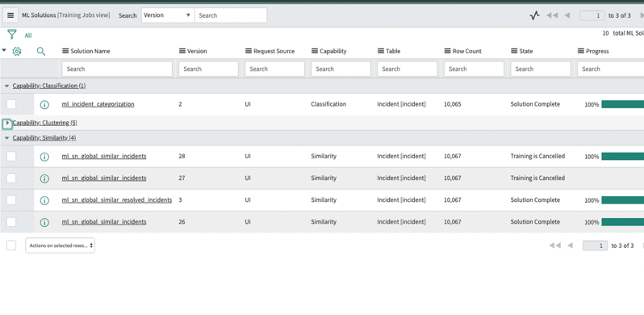Open ml_sn_global_similar_incidents version 28 link
This screenshot has width=644, height=315.
[x=104, y=156]
